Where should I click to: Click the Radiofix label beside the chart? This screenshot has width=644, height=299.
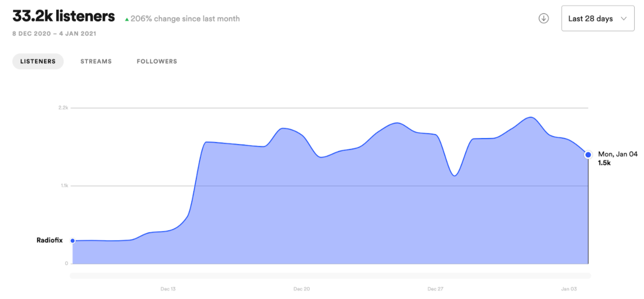click(x=49, y=240)
